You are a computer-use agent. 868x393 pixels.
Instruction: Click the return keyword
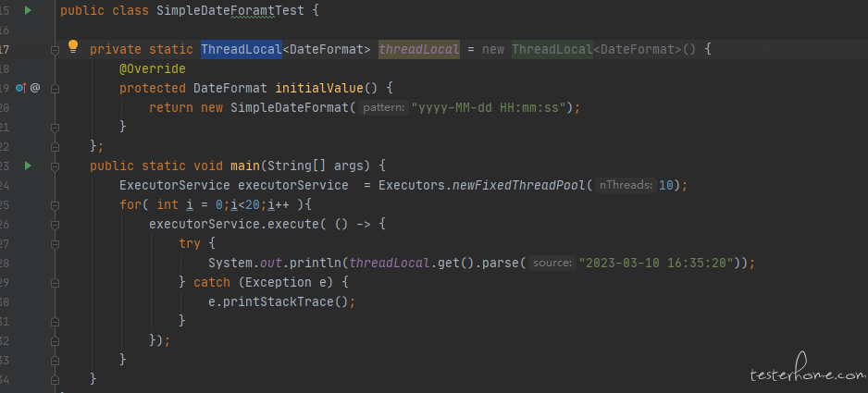171,107
